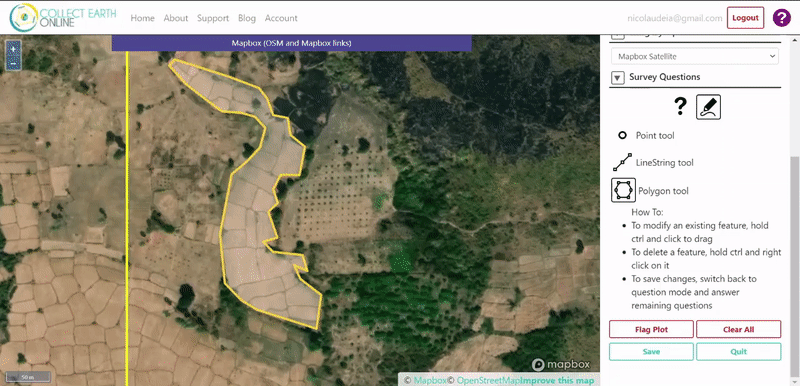Click the Mapbox logo on the map
This screenshot has height=386, width=800.
coord(561,364)
